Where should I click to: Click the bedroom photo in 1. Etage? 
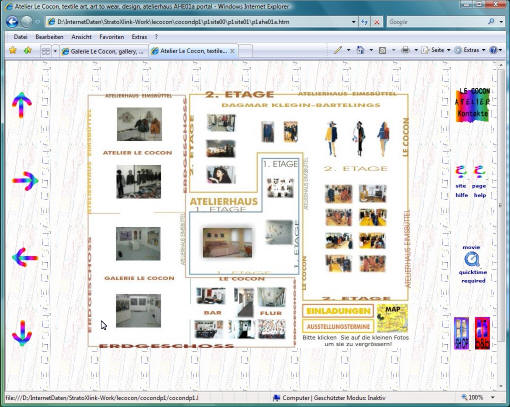[227, 243]
